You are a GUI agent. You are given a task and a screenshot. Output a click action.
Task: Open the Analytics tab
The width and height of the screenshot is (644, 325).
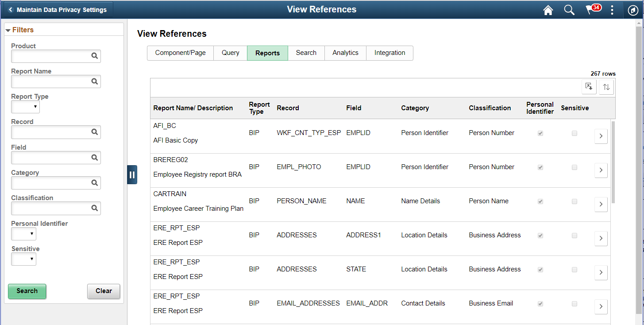click(345, 53)
